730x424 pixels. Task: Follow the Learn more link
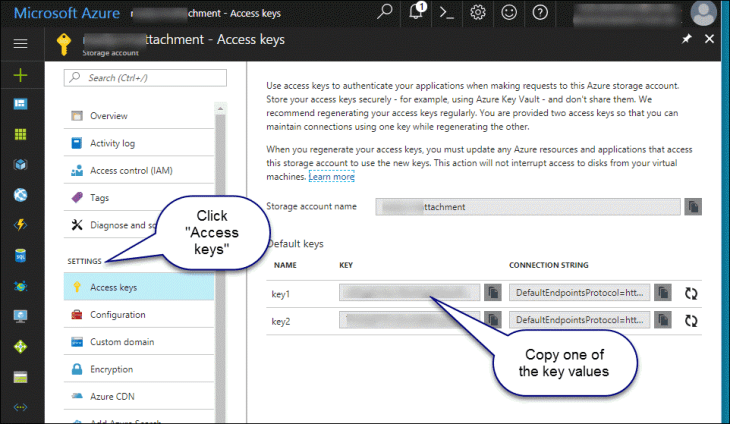[x=331, y=177]
